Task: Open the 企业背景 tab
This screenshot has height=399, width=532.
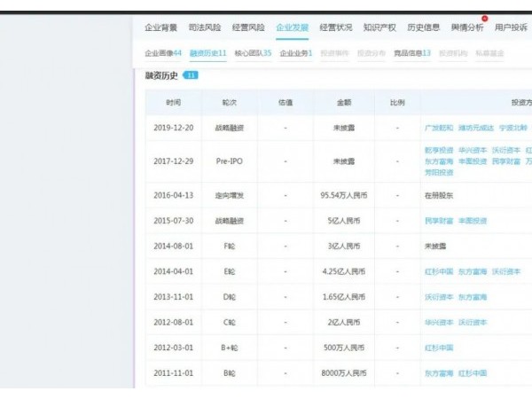Action: (x=160, y=28)
